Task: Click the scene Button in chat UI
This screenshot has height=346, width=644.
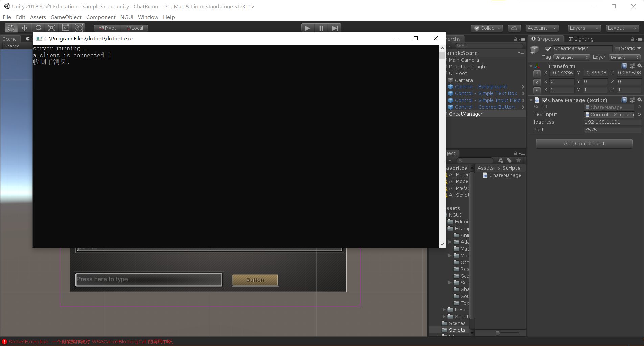Action: click(255, 280)
